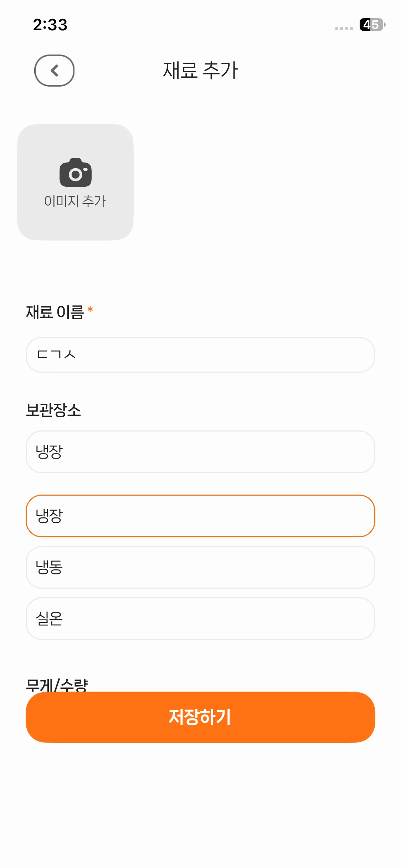The height and width of the screenshot is (868, 401).
Task: Tap the back chevron icon
Action: [54, 71]
